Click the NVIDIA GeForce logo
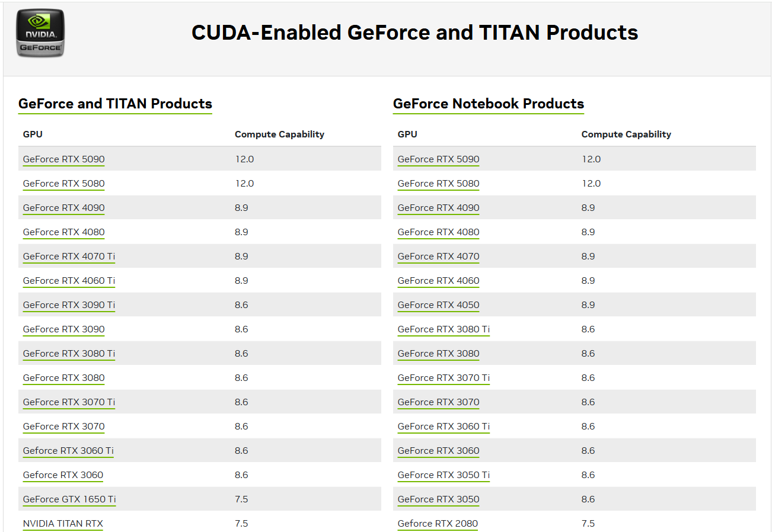 pos(40,33)
